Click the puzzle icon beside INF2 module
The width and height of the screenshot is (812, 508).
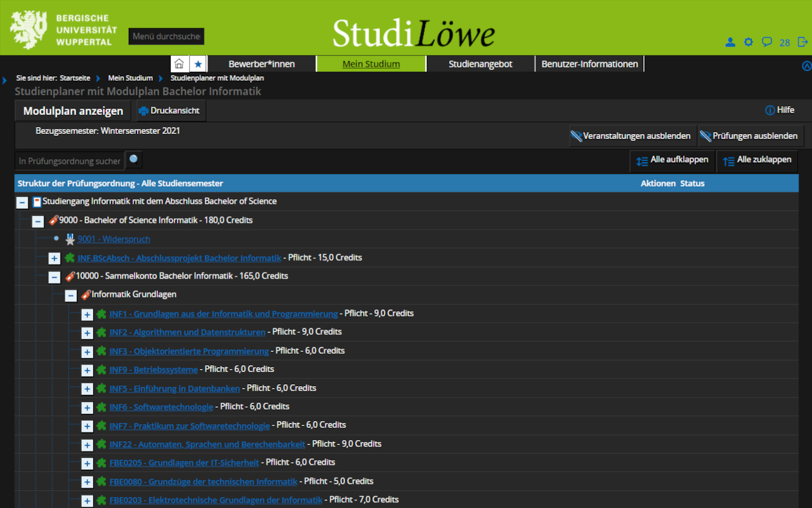click(101, 332)
